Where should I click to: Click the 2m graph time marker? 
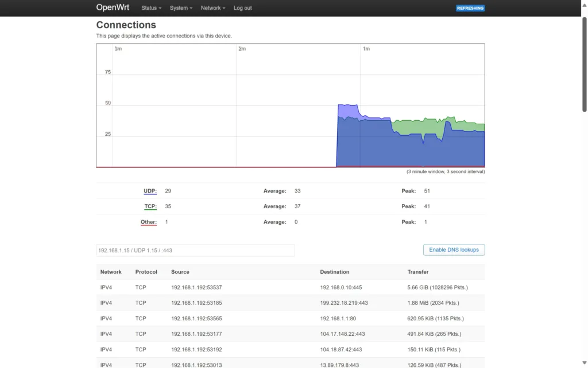242,49
